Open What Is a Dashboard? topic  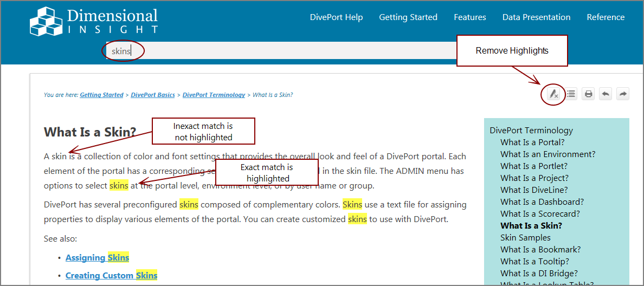542,202
